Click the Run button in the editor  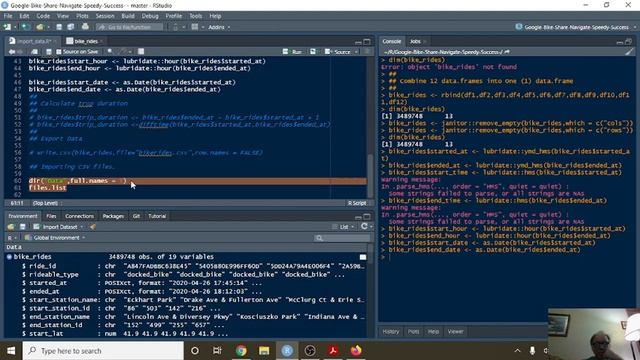293,52
